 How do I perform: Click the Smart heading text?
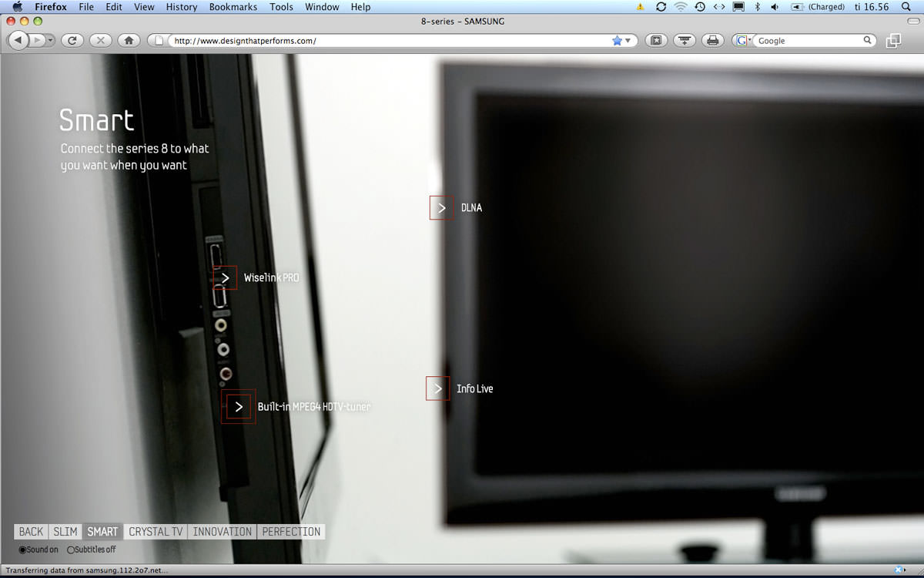pyautogui.click(x=97, y=120)
